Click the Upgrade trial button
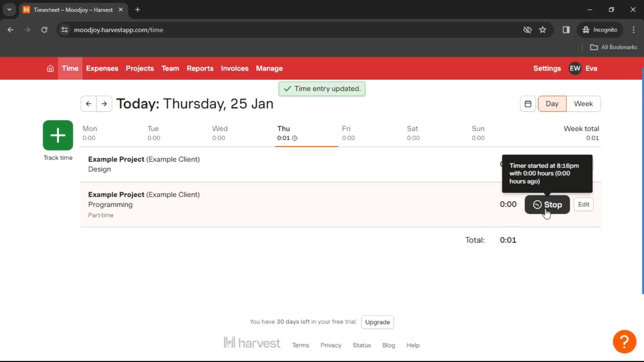The image size is (644, 362). [378, 322]
